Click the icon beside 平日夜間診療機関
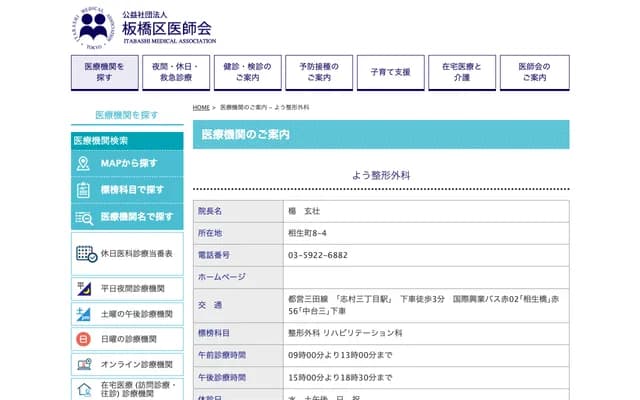 pyautogui.click(x=85, y=289)
